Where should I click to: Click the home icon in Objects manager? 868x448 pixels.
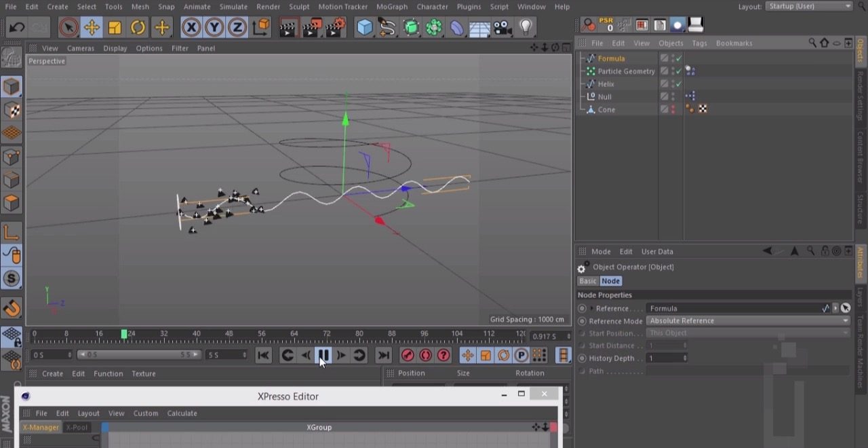(825, 43)
